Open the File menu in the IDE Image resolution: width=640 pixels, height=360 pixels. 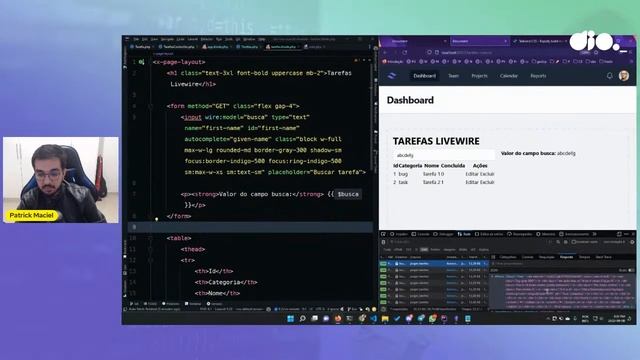click(136, 40)
